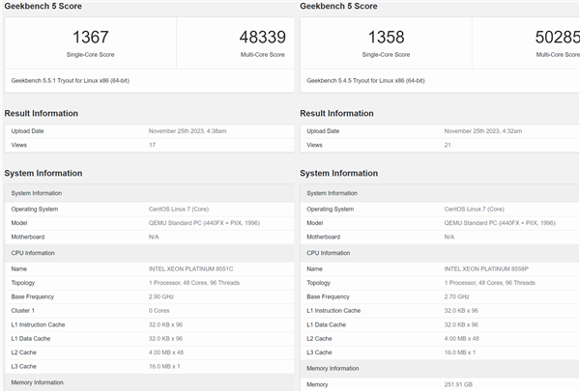Click the views count of 21
Viewport: 580px width, 392px height.
pyautogui.click(x=449, y=145)
